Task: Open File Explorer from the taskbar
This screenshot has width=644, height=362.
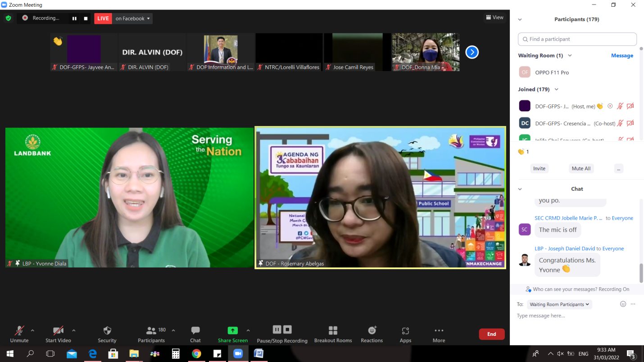Action: pos(134,353)
